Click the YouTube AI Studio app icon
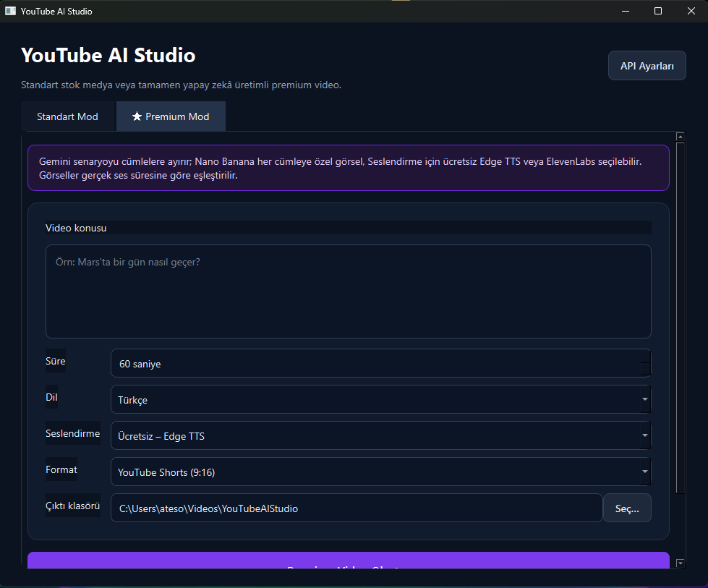This screenshot has width=708, height=588. click(10, 12)
